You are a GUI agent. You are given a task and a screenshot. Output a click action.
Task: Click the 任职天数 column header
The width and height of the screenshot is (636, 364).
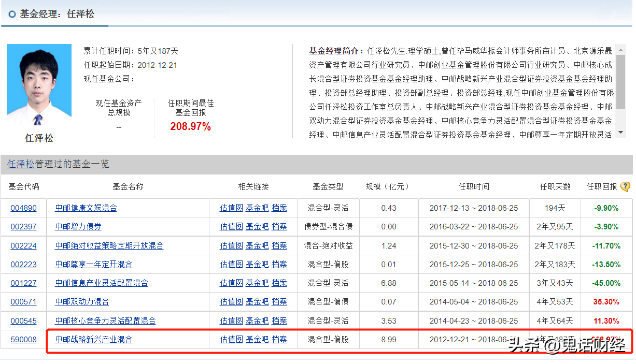click(555, 186)
